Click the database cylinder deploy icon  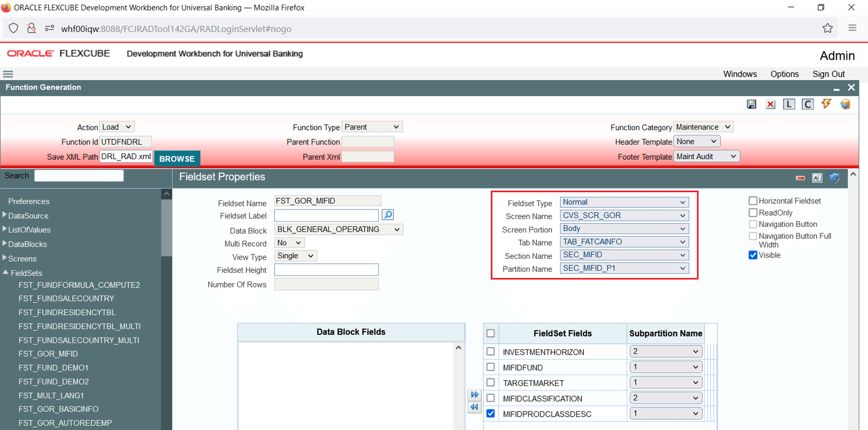coord(845,104)
